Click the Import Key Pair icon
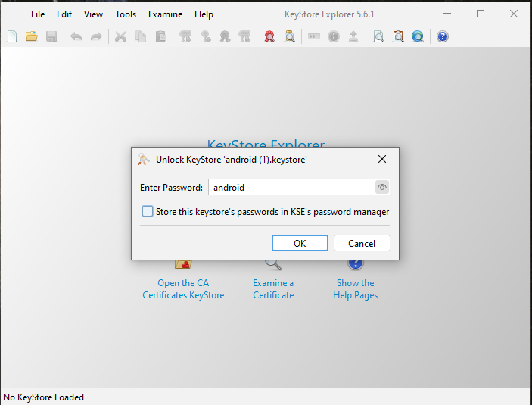 [244, 36]
